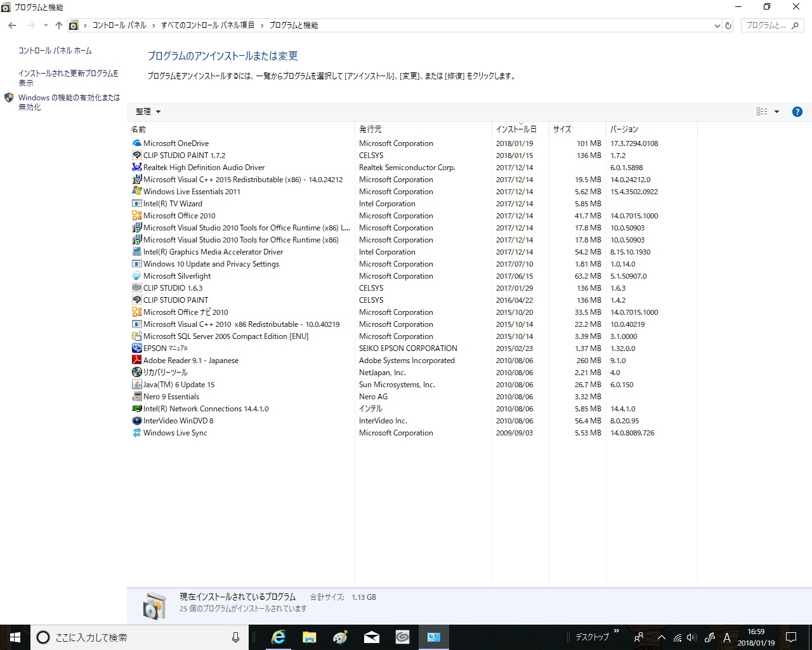Click the 2009/09/03 install date cell
The height and width of the screenshot is (650, 812).
coord(514,433)
